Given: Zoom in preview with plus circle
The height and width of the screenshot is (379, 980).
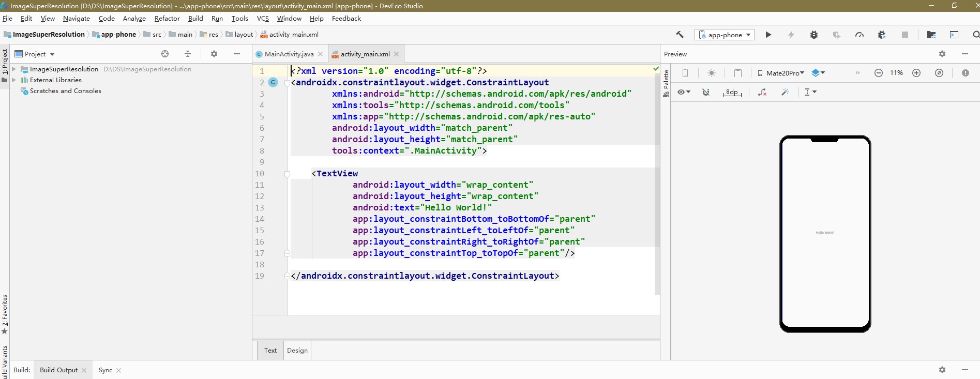Looking at the screenshot, I should 916,73.
